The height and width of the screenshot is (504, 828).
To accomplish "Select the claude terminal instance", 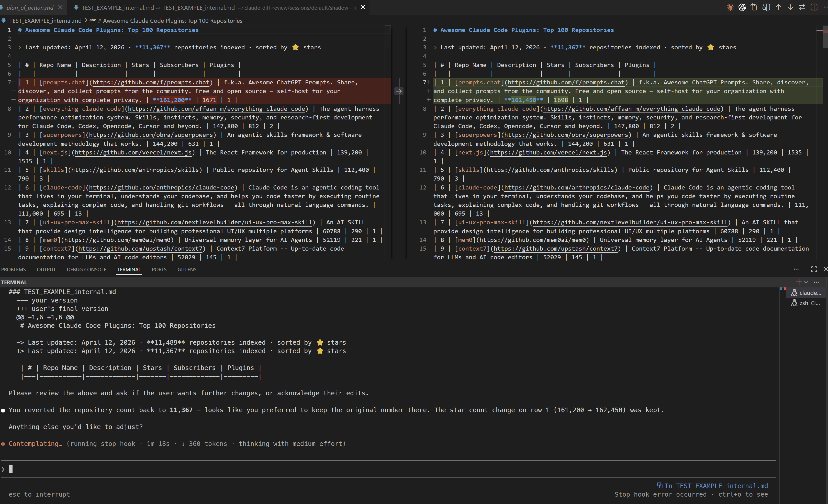I will (x=807, y=293).
